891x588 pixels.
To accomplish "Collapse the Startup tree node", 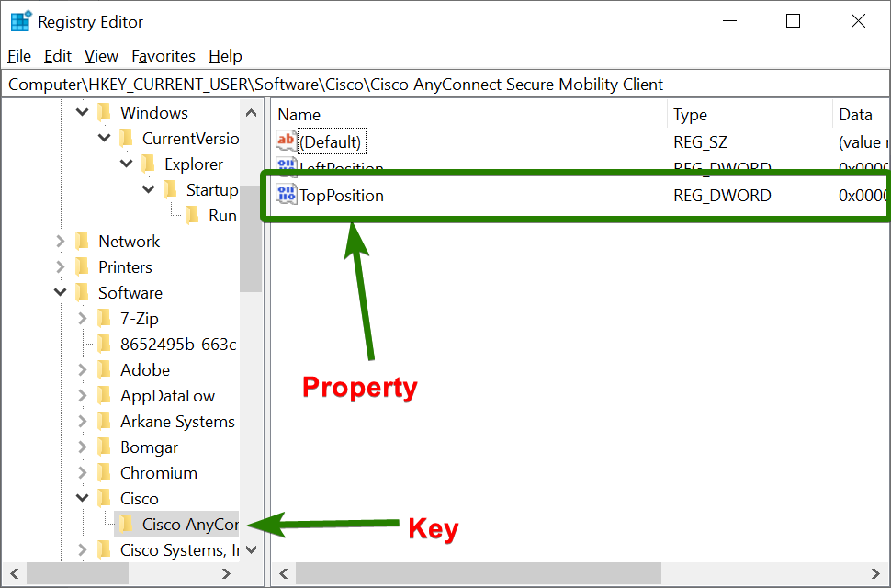I will click(148, 189).
